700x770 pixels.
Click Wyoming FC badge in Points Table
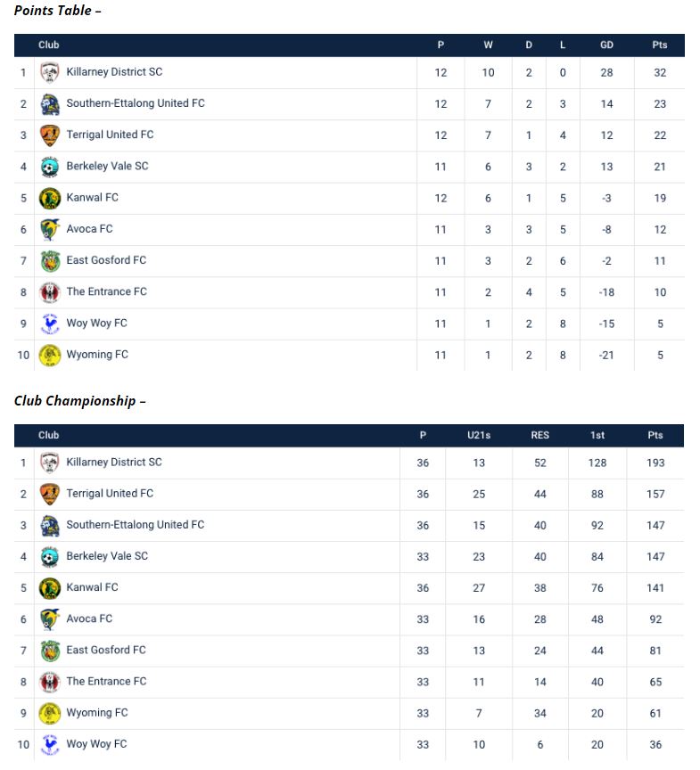[x=50, y=355]
